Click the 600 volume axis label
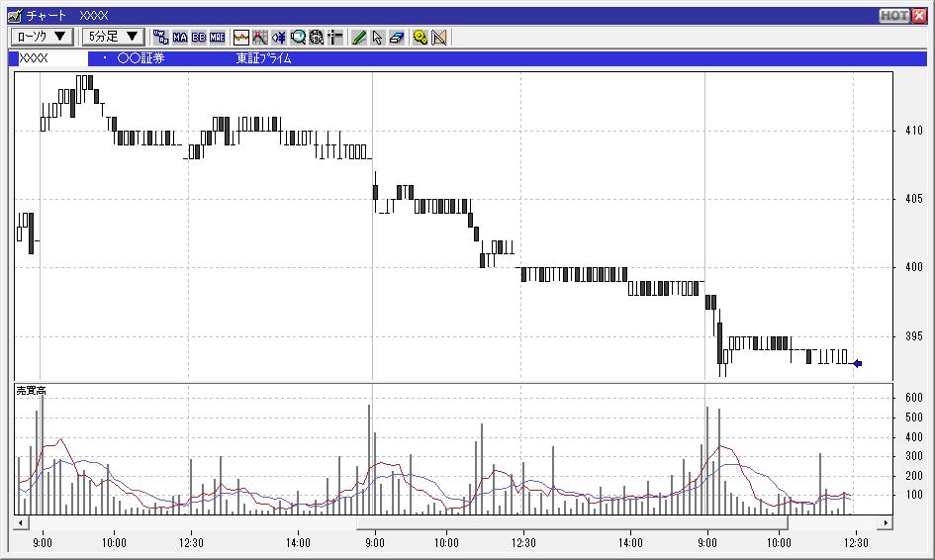Image resolution: width=935 pixels, height=560 pixels. click(913, 398)
